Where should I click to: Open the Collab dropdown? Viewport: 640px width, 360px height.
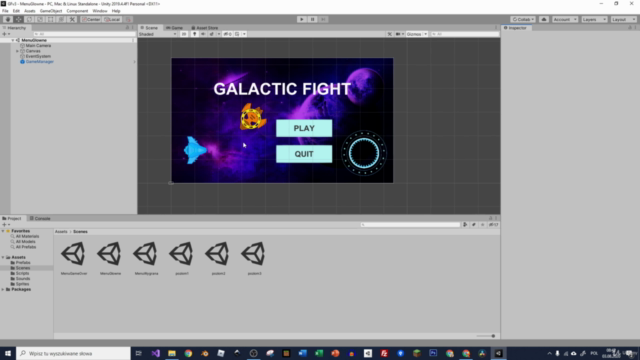pyautogui.click(x=523, y=19)
